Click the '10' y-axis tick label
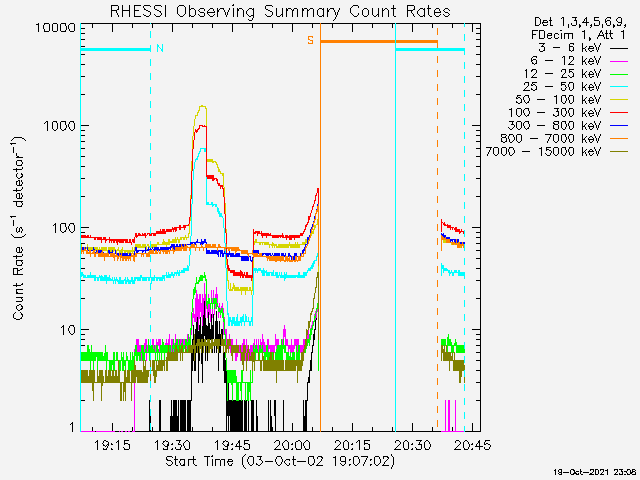 pyautogui.click(x=68, y=330)
